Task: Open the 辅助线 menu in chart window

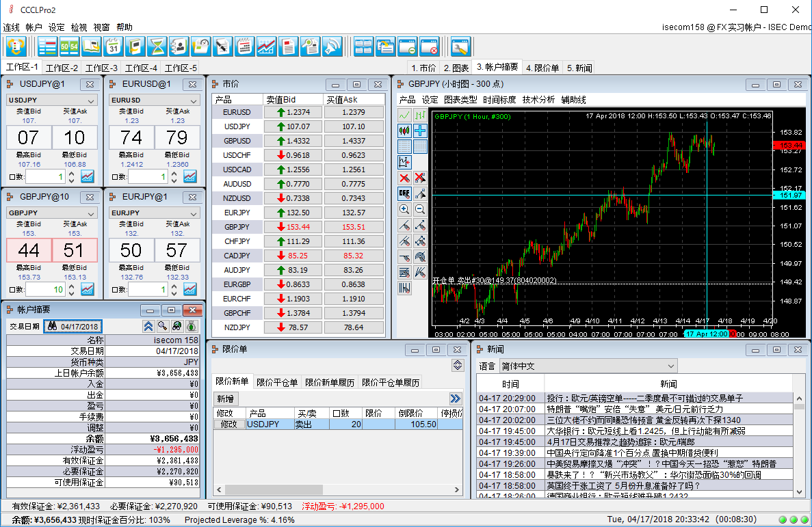Action: [574, 99]
